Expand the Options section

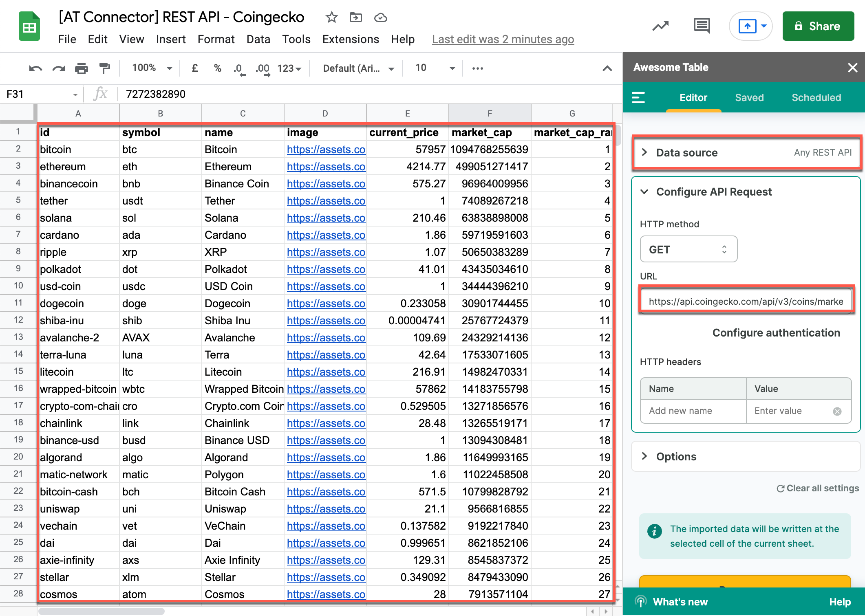pyautogui.click(x=746, y=456)
